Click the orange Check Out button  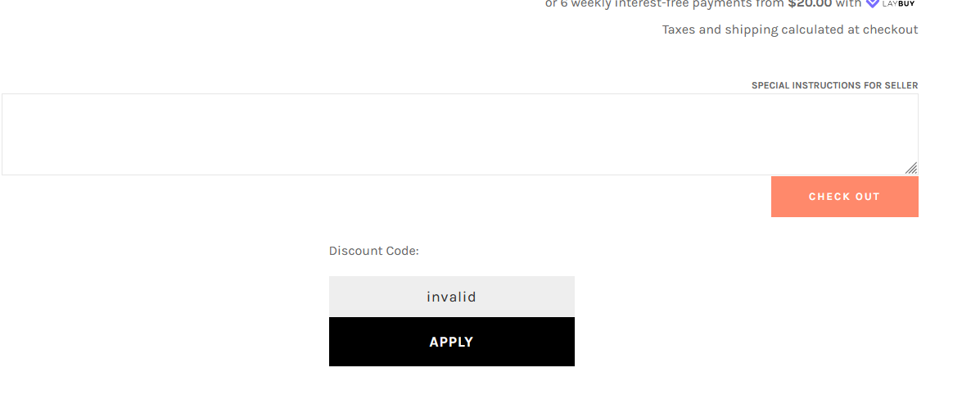(844, 197)
